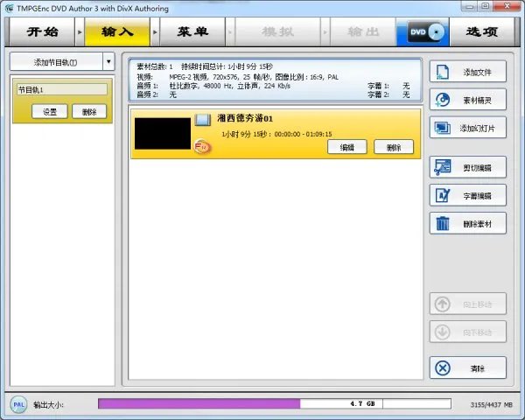Click the Clear button X icon (清除)
This screenshot has height=420, width=525.
(x=443, y=367)
